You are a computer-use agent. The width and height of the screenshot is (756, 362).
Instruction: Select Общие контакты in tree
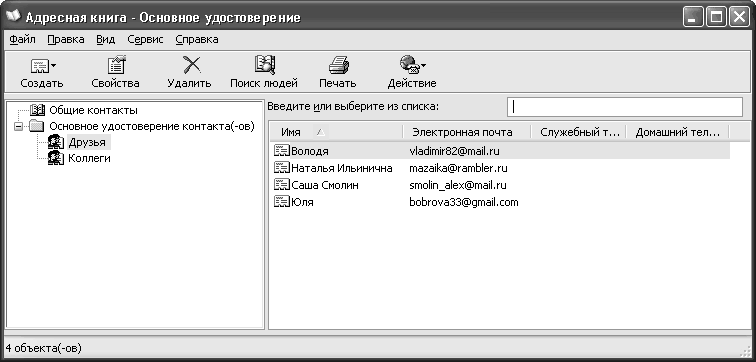pos(93,110)
